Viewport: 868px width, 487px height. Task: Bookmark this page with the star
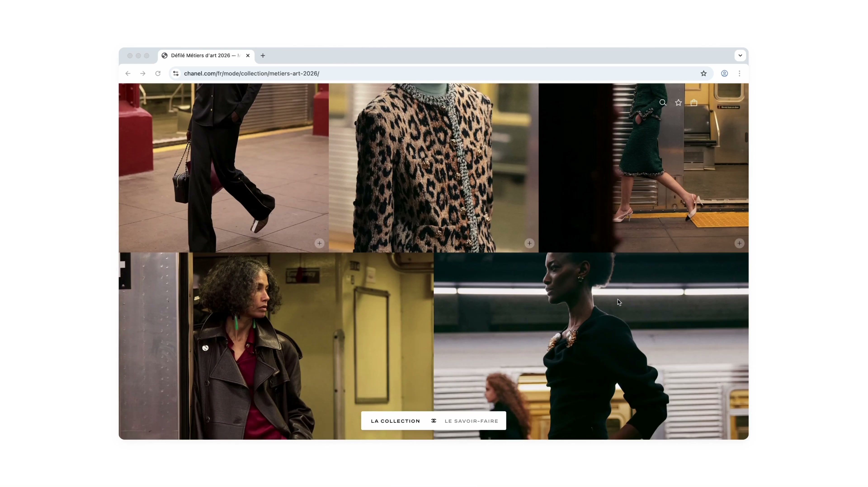pos(704,73)
